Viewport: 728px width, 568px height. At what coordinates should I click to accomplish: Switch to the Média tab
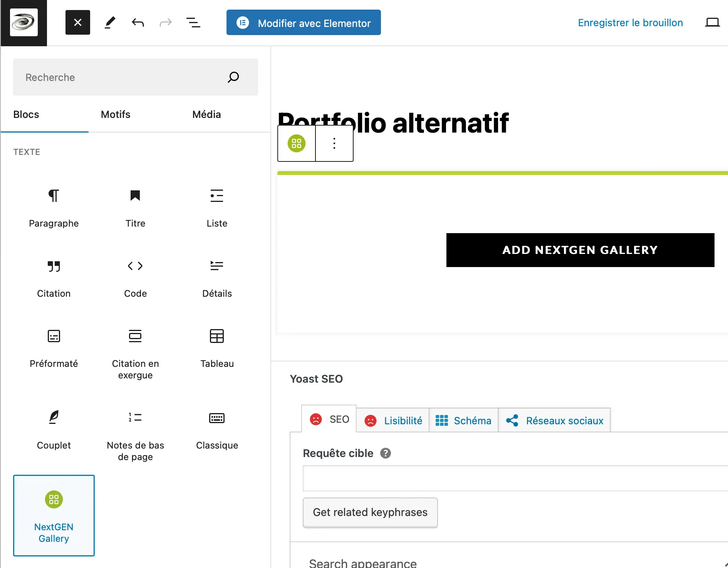pos(206,114)
